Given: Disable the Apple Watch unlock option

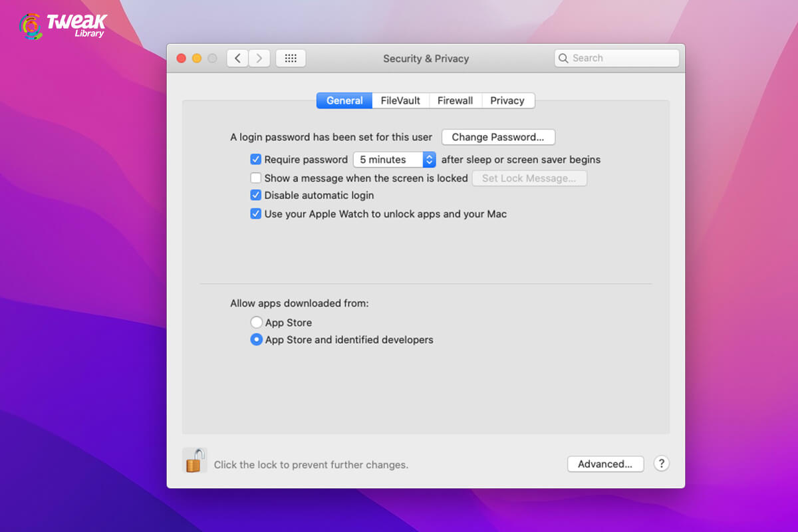Looking at the screenshot, I should point(256,213).
